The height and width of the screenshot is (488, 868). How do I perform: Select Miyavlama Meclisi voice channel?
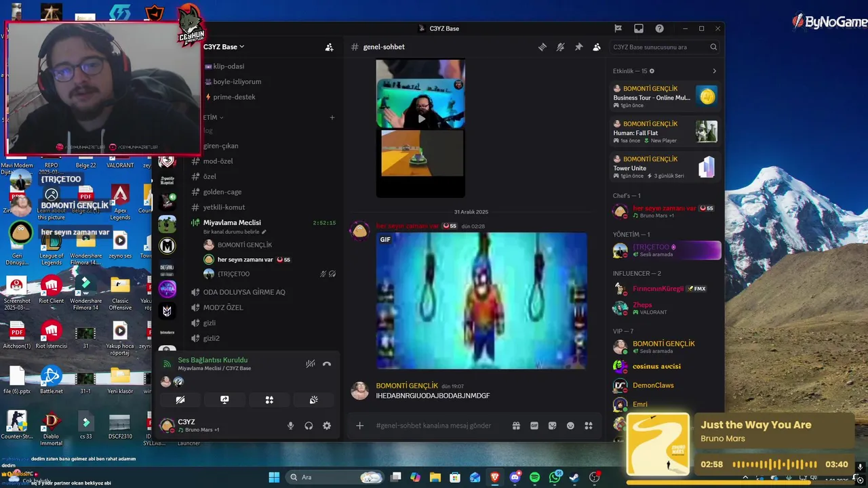point(232,222)
